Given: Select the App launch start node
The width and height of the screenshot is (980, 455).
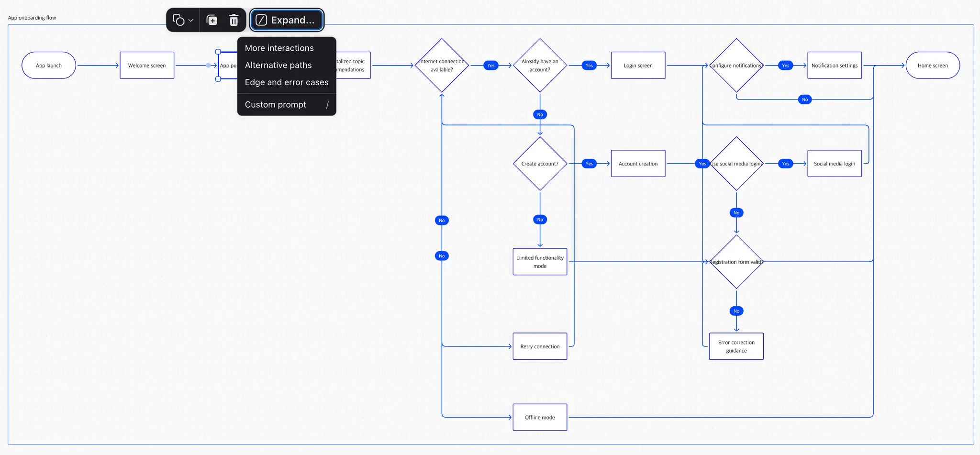Looking at the screenshot, I should [x=49, y=66].
